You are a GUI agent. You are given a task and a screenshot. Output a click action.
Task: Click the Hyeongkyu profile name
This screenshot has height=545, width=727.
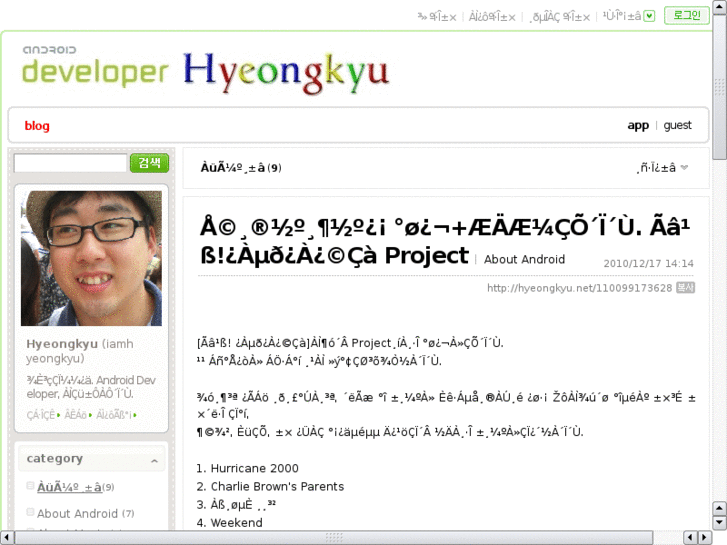click(x=62, y=344)
